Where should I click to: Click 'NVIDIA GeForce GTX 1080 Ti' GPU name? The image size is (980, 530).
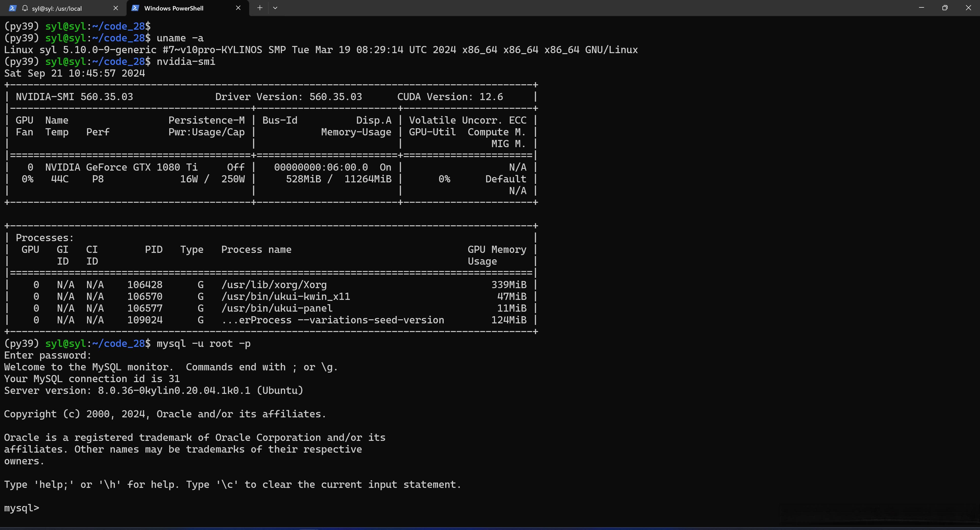[121, 167]
